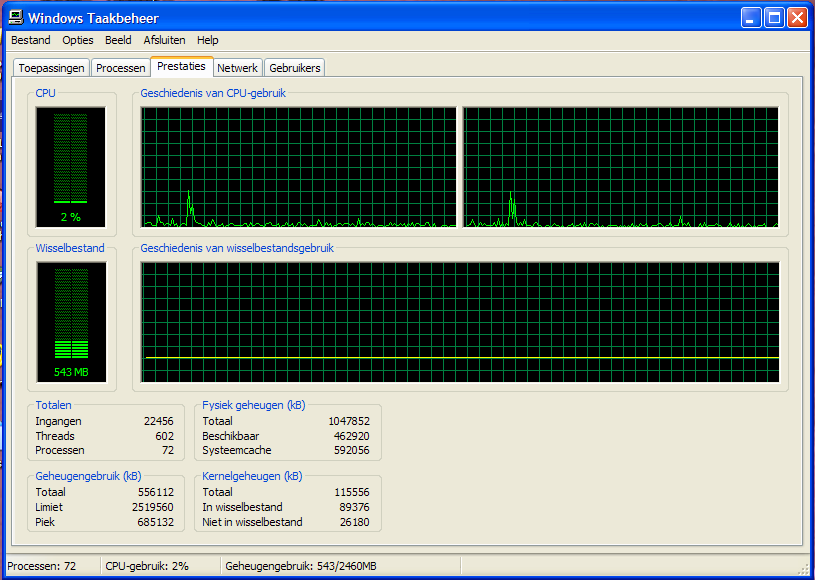Click the Fysiek geheugen Totaal value 1047852
The width and height of the screenshot is (815, 580).
click(x=349, y=421)
